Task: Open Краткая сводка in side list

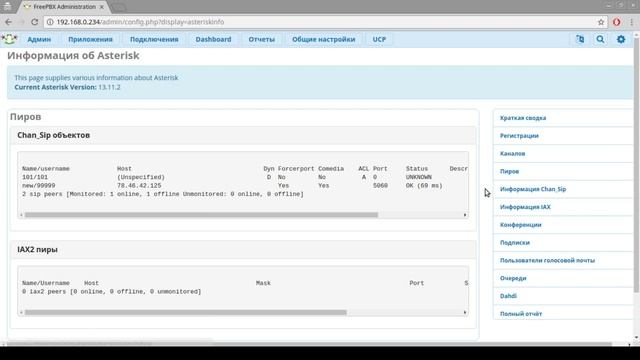Action: pos(523,118)
